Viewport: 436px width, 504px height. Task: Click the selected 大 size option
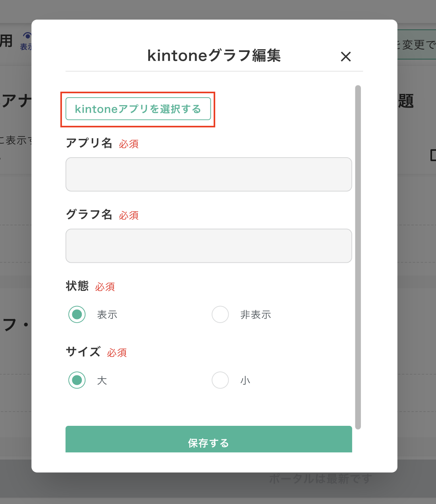click(x=77, y=380)
